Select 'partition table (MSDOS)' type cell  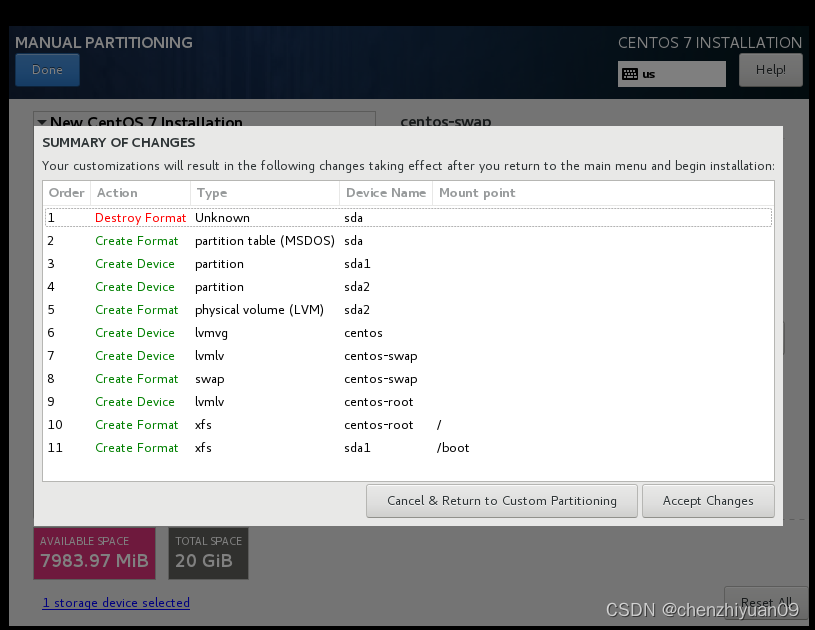(265, 241)
